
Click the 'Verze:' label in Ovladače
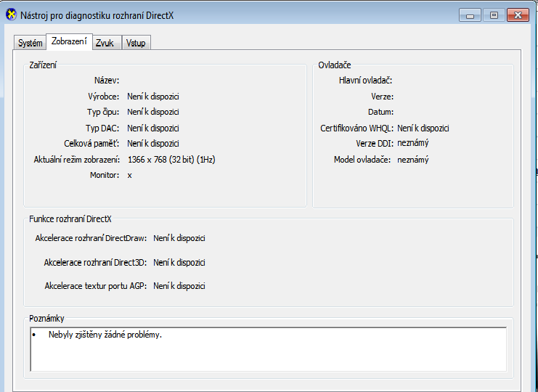(x=382, y=97)
